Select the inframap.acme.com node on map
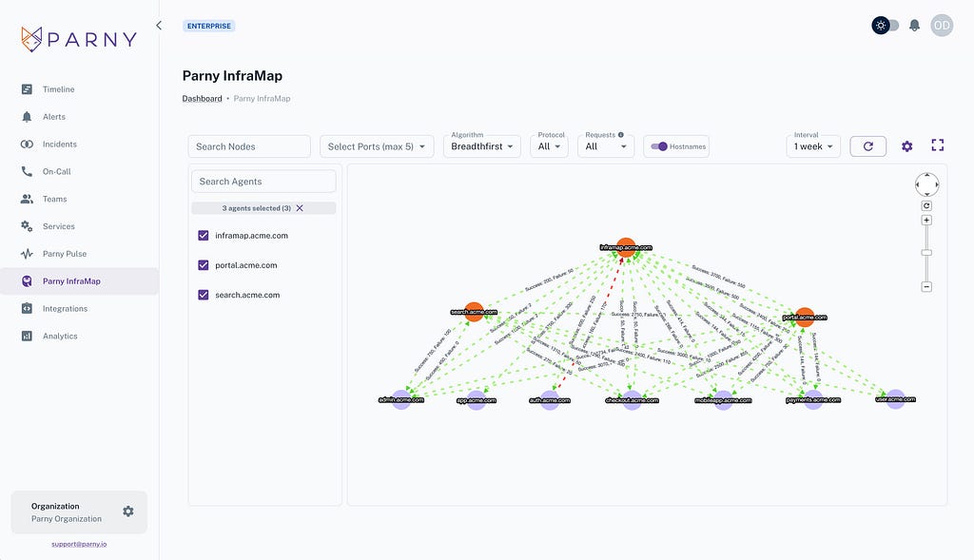974x560 pixels. (x=626, y=247)
